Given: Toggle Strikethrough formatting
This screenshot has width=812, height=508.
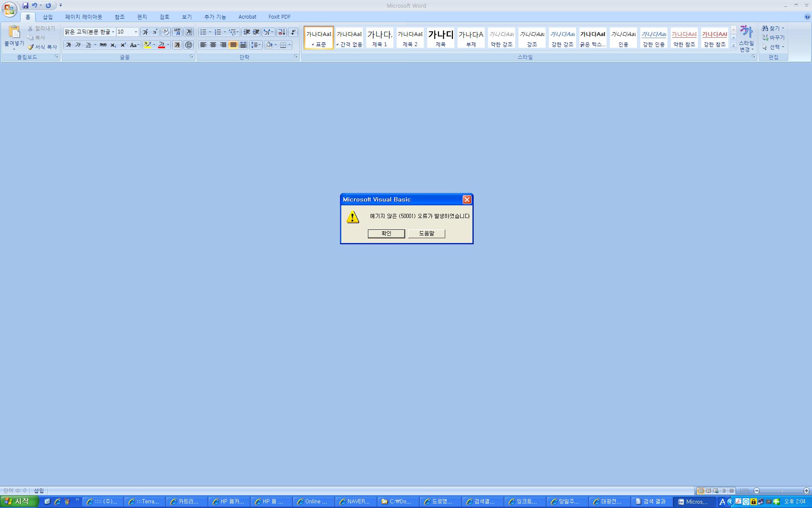Looking at the screenshot, I should (103, 45).
